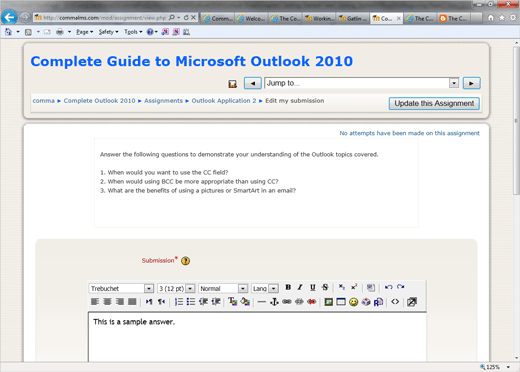
Task: Go to previous activity arrow button
Action: pyautogui.click(x=253, y=83)
